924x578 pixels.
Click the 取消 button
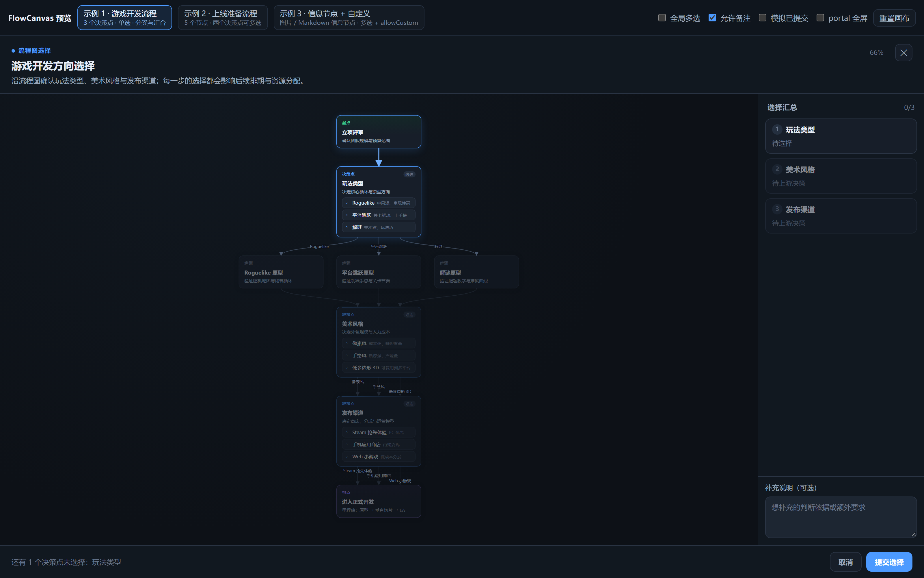click(845, 562)
